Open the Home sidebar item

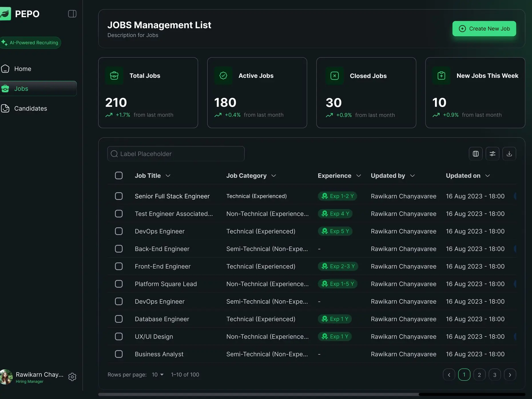(x=23, y=69)
